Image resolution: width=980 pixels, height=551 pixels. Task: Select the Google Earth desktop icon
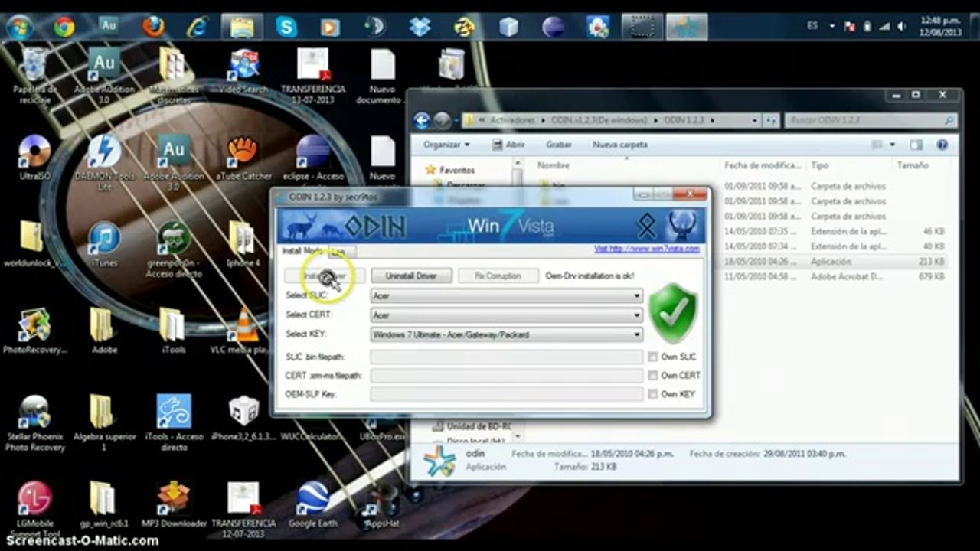click(x=313, y=504)
